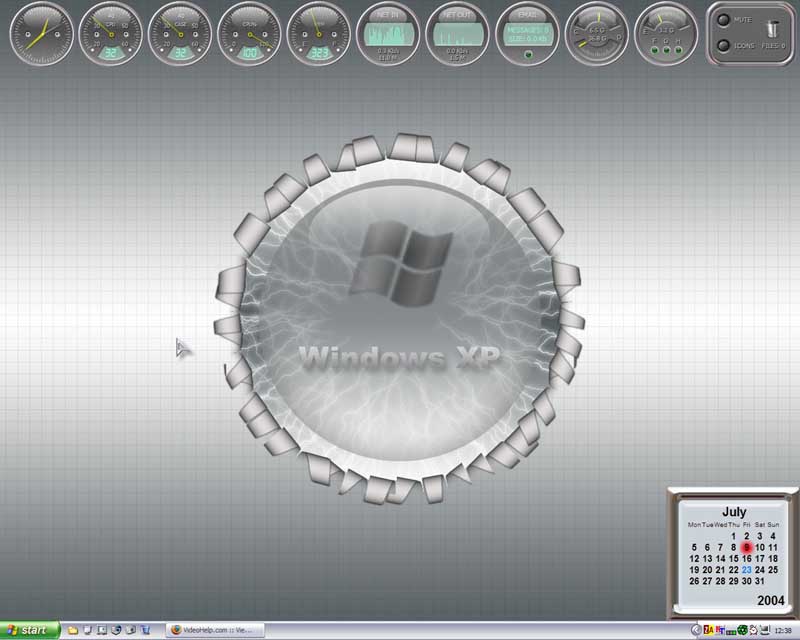800x640 pixels.
Task: Switch to the VideoHelp.com taskbar window
Action: (216, 630)
